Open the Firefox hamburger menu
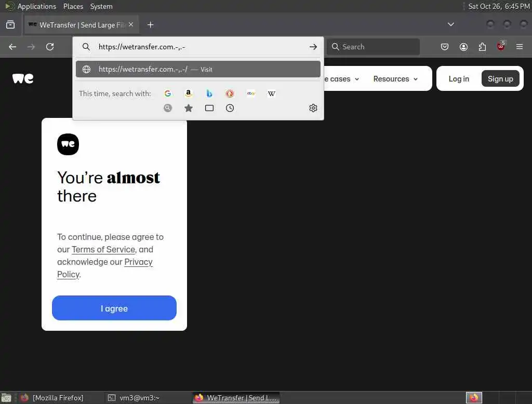Screen dimensions: 532x404 point(520,47)
